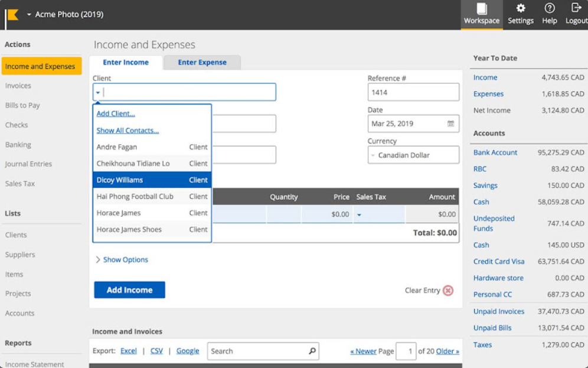This screenshot has height=368, width=588.
Task: Expand the Currency Canadian Dollar dropdown
Action: click(373, 155)
